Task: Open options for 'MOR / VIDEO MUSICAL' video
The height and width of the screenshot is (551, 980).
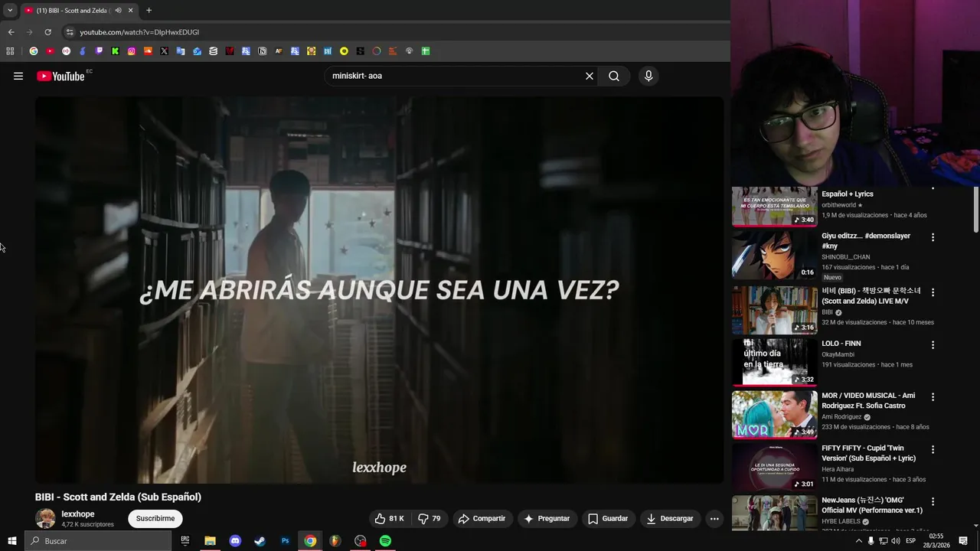Action: [x=933, y=397]
